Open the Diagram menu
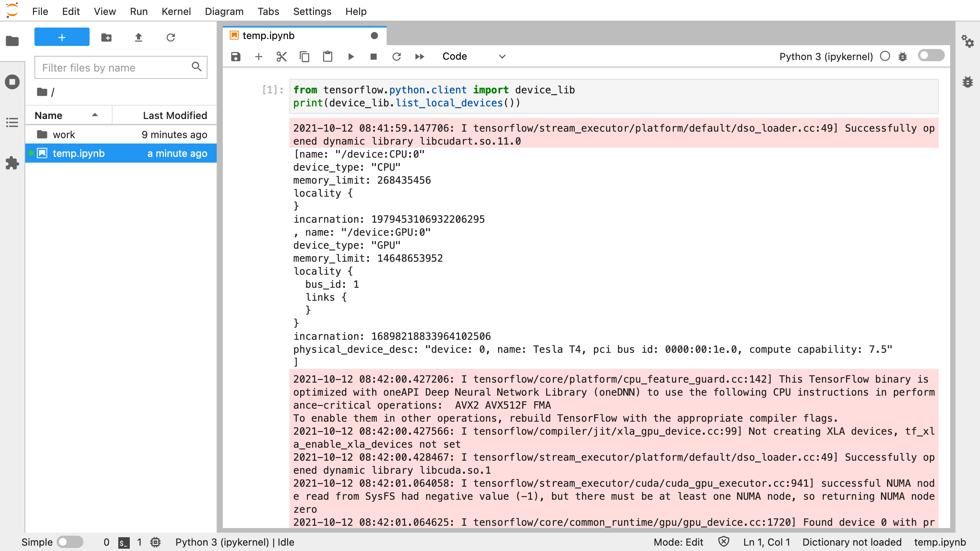Viewport: 980px width, 551px height. [224, 11]
